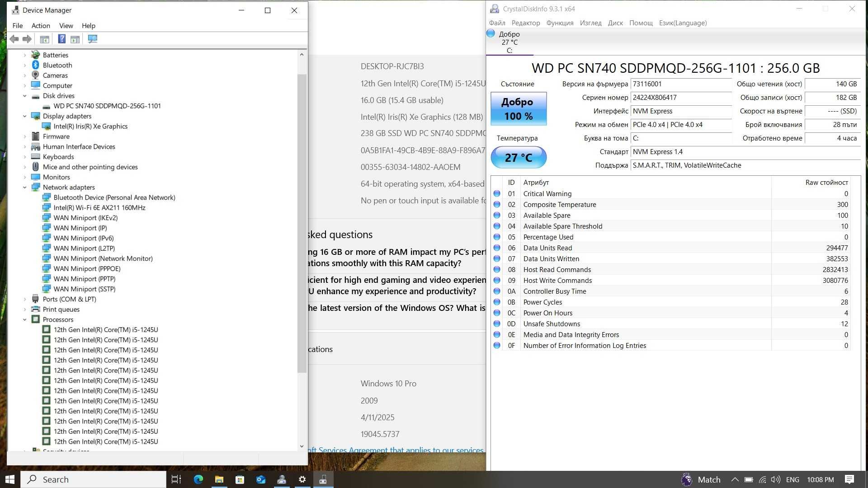
Task: Select the Print queues category
Action: tap(61, 309)
